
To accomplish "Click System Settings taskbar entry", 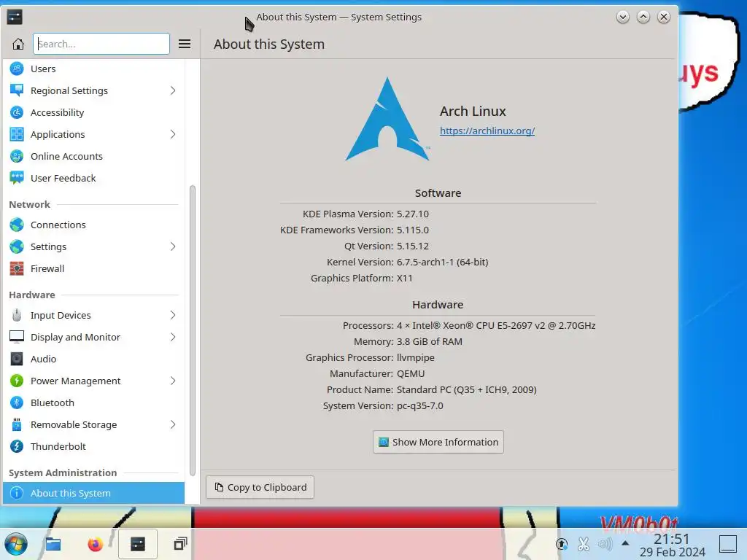I will coord(138,544).
